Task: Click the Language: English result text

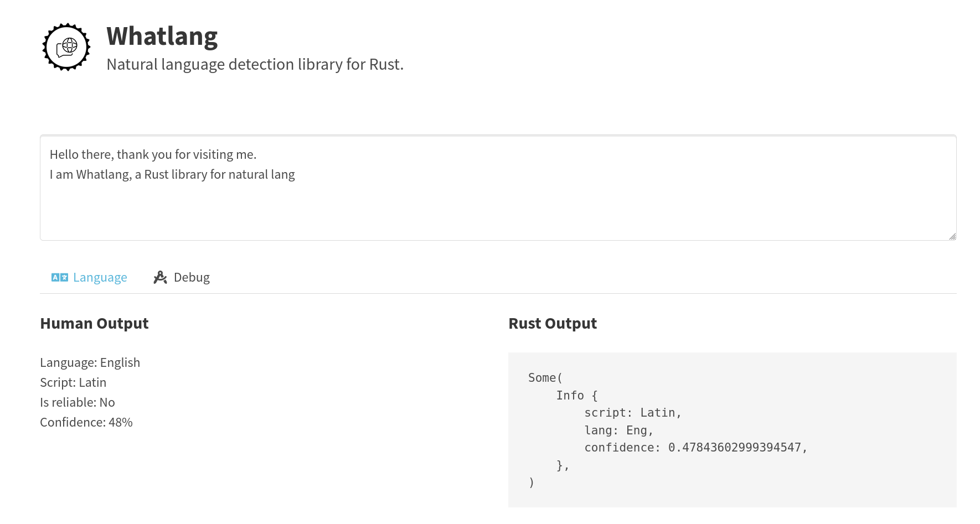Action: (90, 362)
